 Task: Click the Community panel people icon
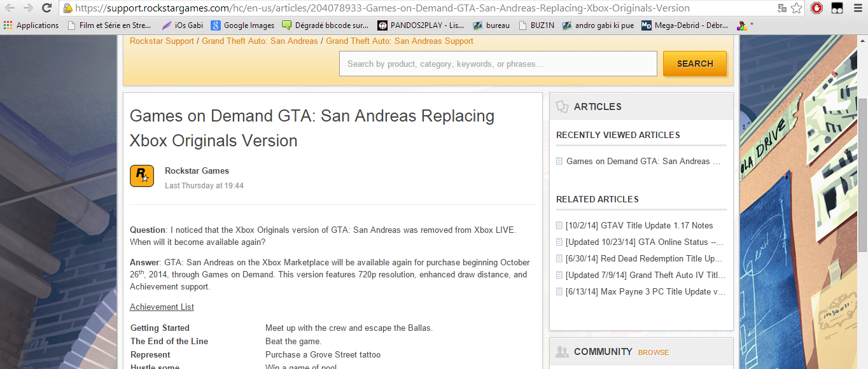(562, 352)
